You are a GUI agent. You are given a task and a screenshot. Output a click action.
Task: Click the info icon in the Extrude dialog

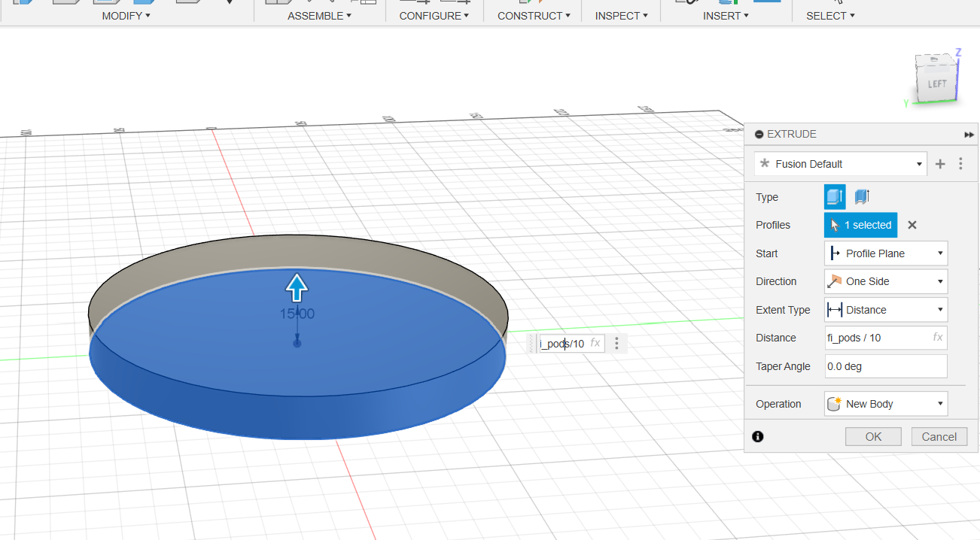click(x=758, y=436)
